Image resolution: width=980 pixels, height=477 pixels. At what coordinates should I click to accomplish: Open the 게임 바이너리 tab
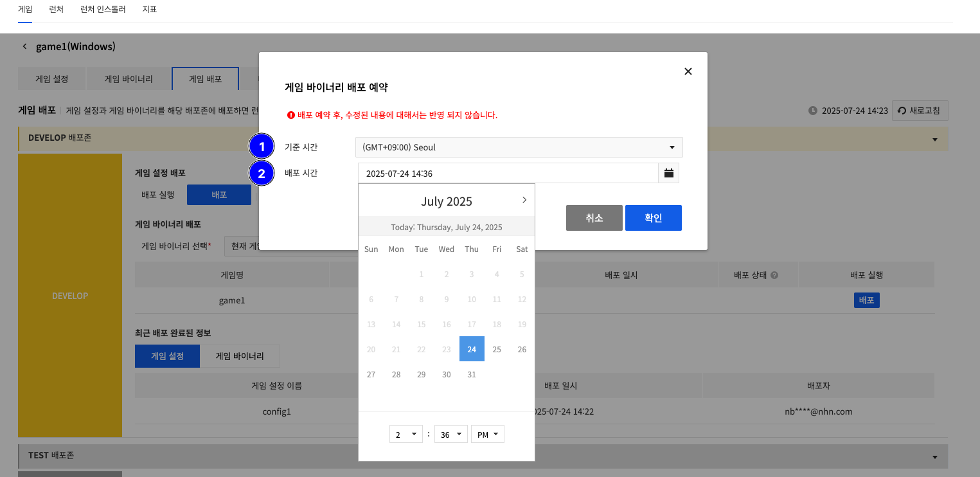129,79
